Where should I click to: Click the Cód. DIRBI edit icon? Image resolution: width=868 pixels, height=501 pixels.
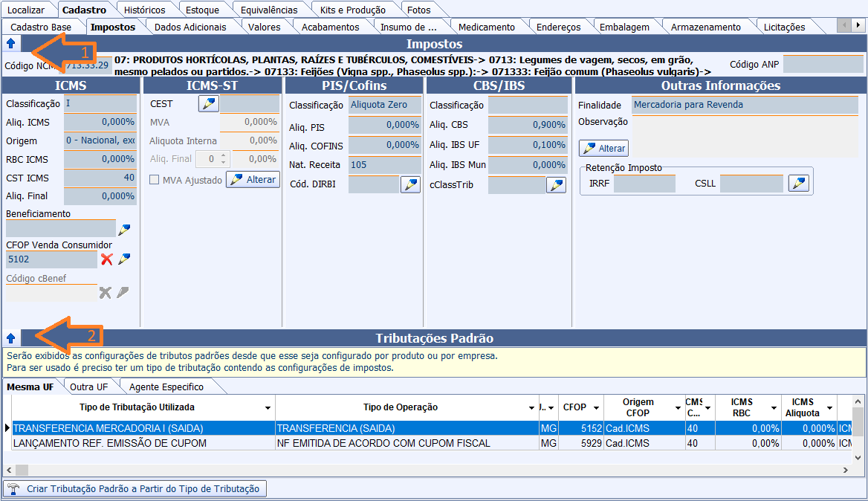410,184
